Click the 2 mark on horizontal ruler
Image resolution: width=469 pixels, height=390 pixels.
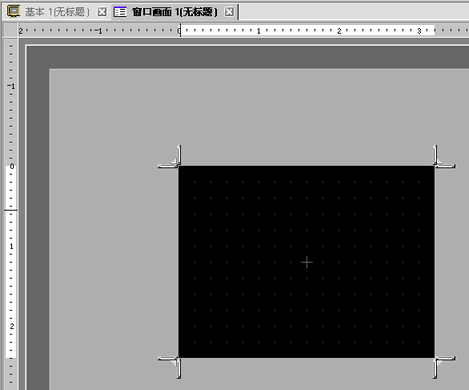[339, 31]
